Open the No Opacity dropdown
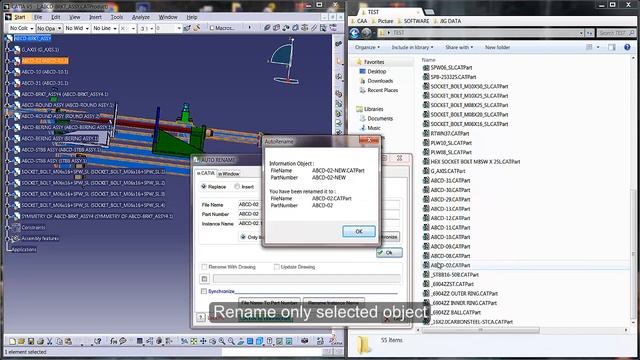This screenshot has width=640, height=360. 49,28
